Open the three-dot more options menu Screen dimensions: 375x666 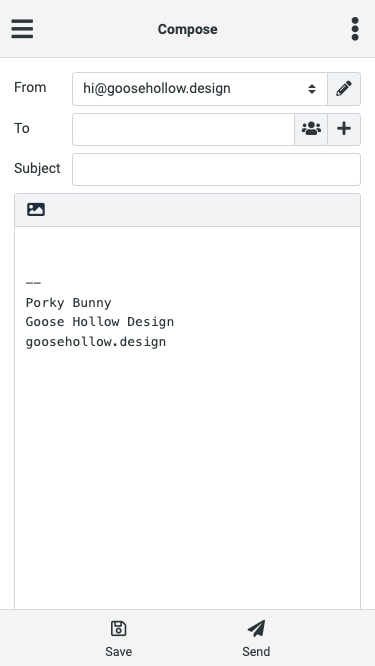point(355,29)
